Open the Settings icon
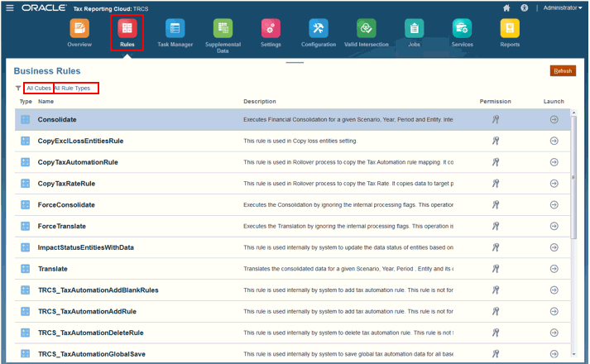 point(271,28)
